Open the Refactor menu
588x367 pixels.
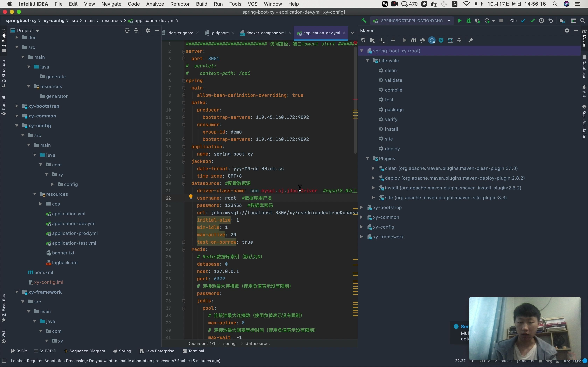[180, 4]
